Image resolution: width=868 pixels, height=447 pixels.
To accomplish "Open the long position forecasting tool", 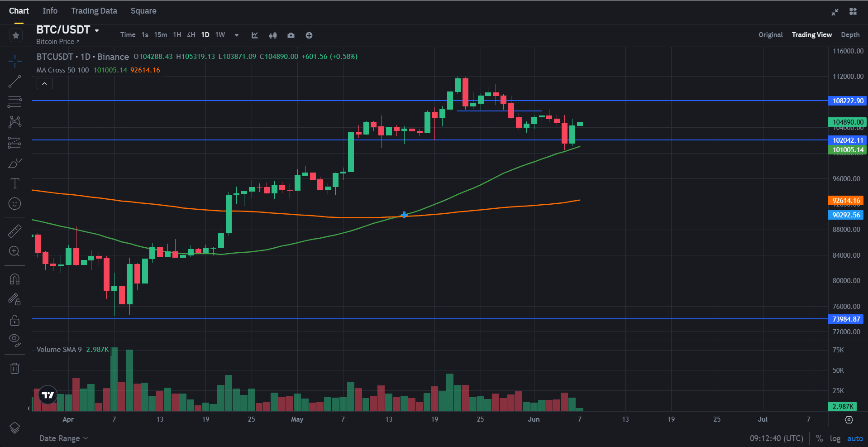I will tap(14, 143).
